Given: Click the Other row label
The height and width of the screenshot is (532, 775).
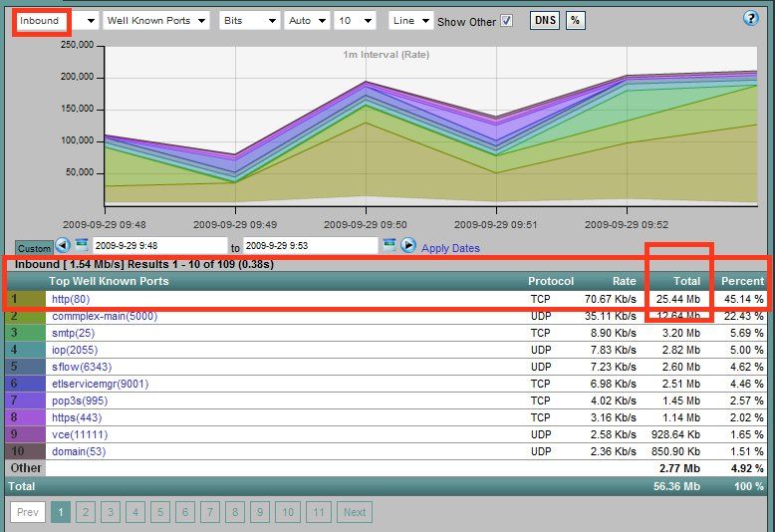Looking at the screenshot, I should [26, 468].
